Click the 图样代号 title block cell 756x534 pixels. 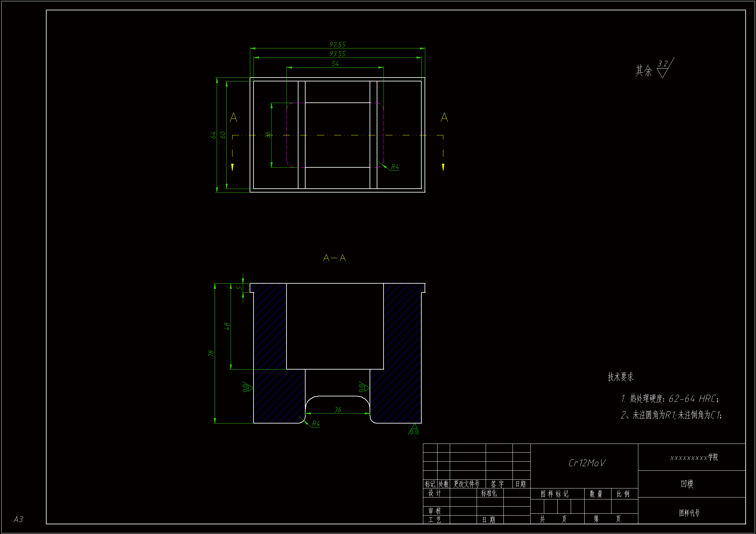click(x=689, y=513)
